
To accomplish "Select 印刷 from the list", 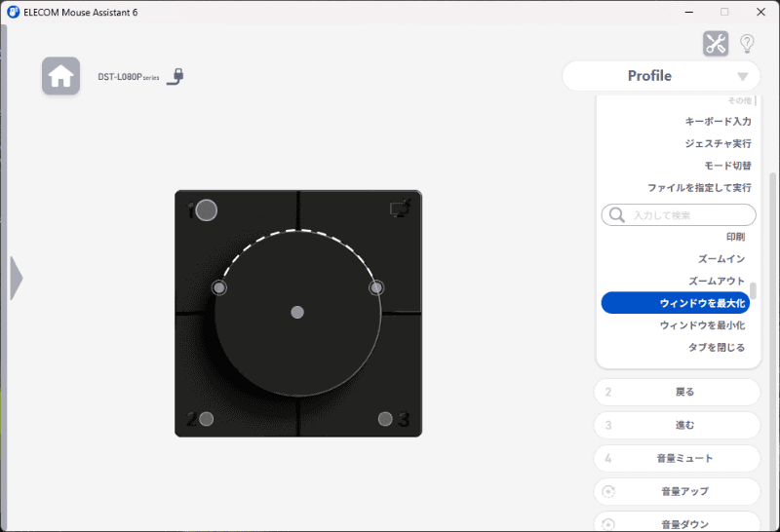I will 735,237.
